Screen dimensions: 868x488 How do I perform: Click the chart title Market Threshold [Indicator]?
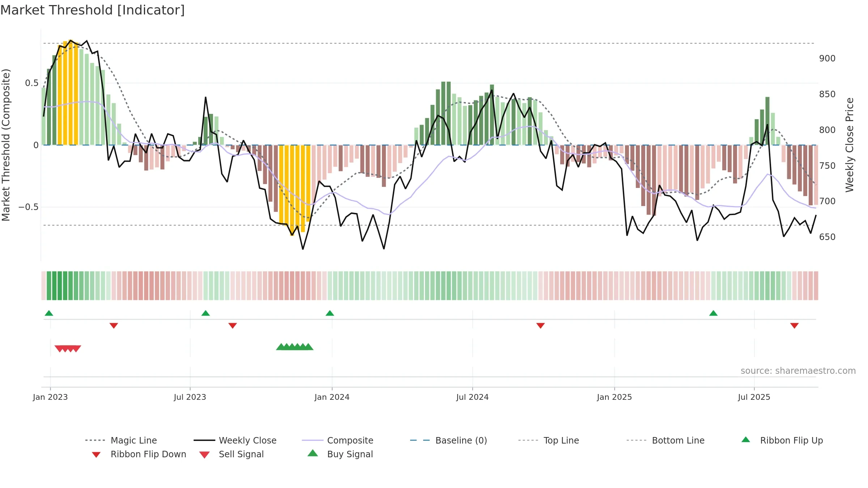coord(93,10)
